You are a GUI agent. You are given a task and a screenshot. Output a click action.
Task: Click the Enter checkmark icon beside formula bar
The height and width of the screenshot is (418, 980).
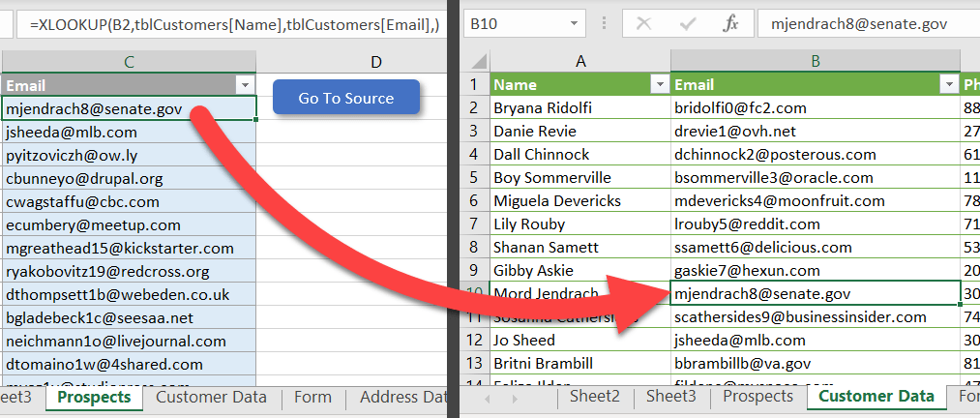coord(688,23)
